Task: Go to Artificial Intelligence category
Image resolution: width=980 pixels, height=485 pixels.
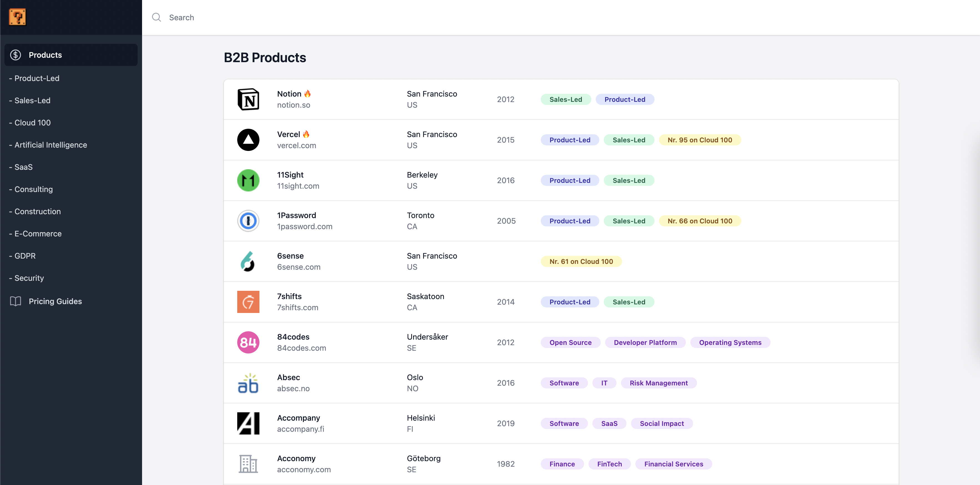Action: pyautogui.click(x=50, y=145)
